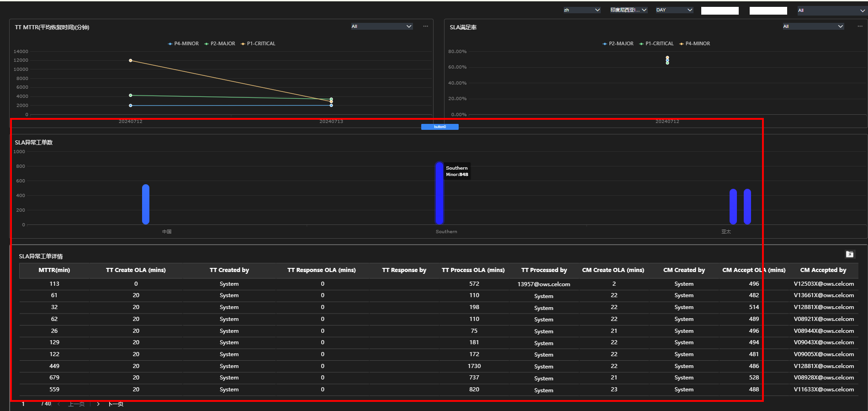The height and width of the screenshot is (411, 868).
Task: Click the 13957@ows.celcom cell
Action: point(544,284)
